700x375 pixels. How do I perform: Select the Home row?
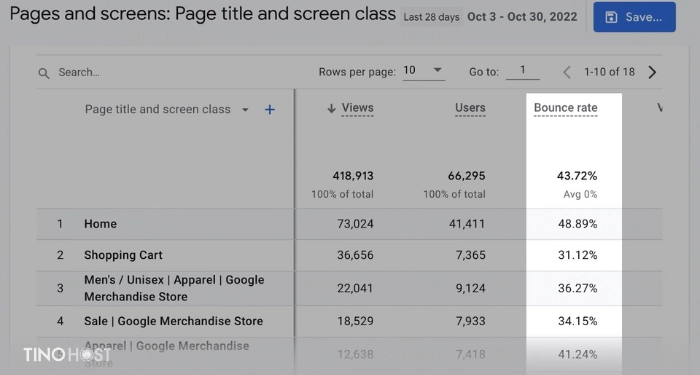coord(349,224)
